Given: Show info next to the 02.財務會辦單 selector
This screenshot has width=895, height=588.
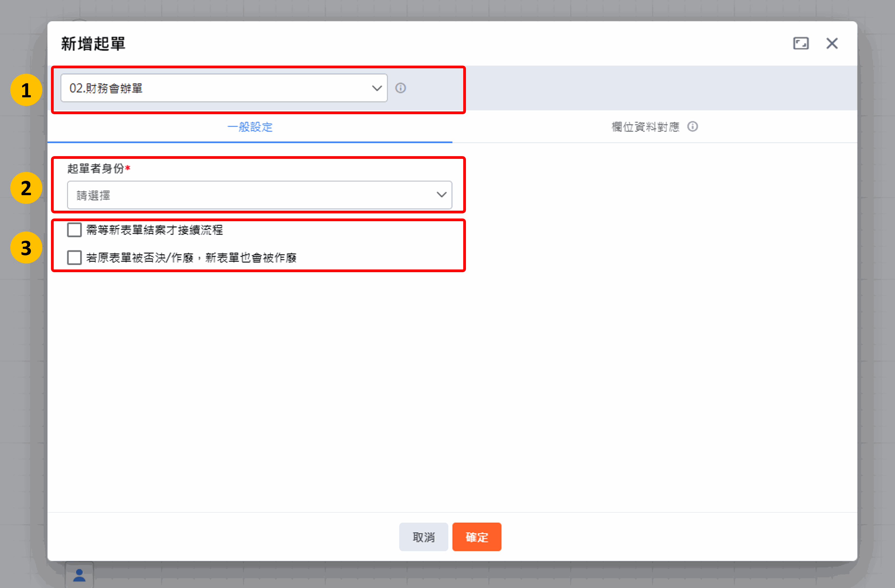Looking at the screenshot, I should (401, 88).
